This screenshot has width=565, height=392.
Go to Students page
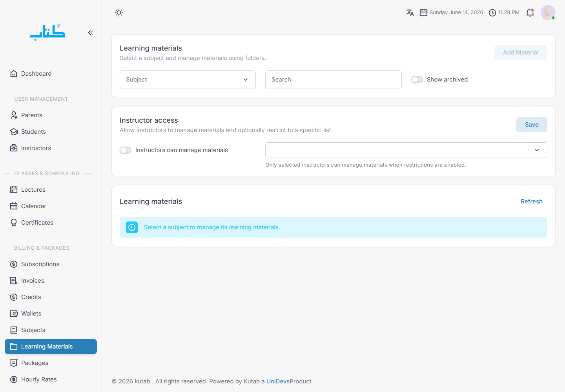click(51, 132)
